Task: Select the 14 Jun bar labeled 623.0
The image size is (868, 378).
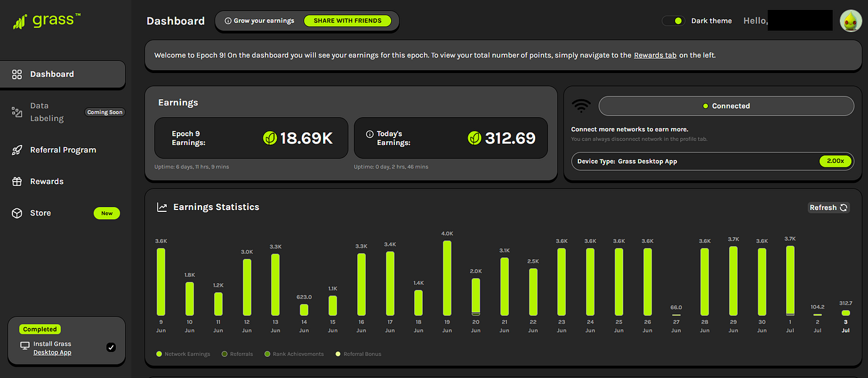Action: pos(304,310)
